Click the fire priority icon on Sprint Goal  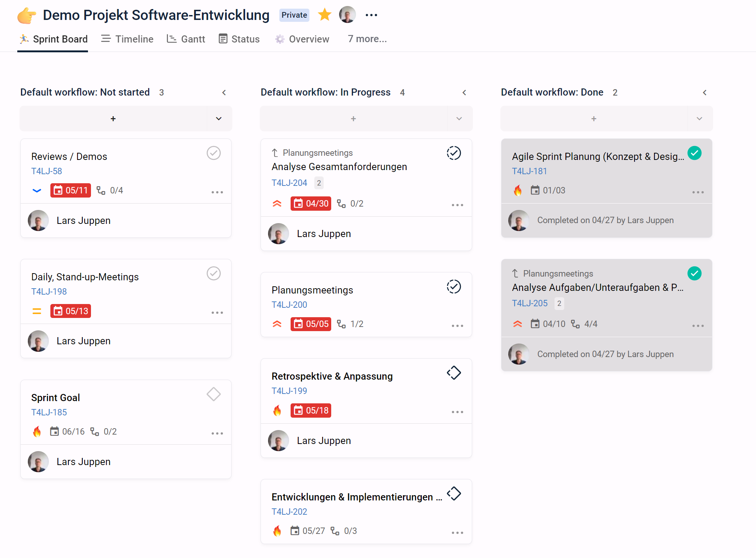(x=37, y=432)
